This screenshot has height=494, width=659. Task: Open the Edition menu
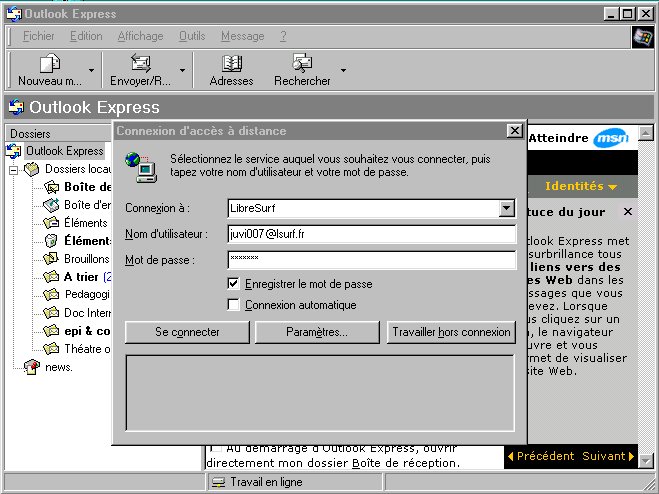[86, 36]
